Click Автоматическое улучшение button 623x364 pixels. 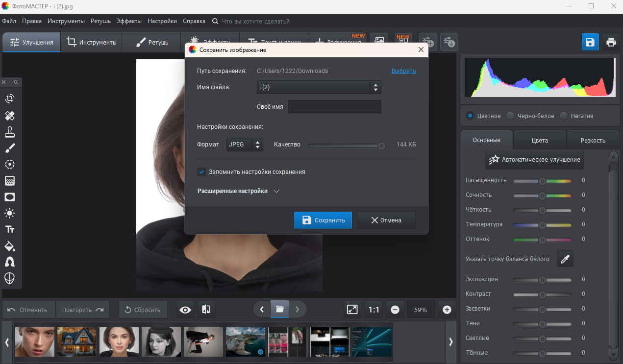535,159
